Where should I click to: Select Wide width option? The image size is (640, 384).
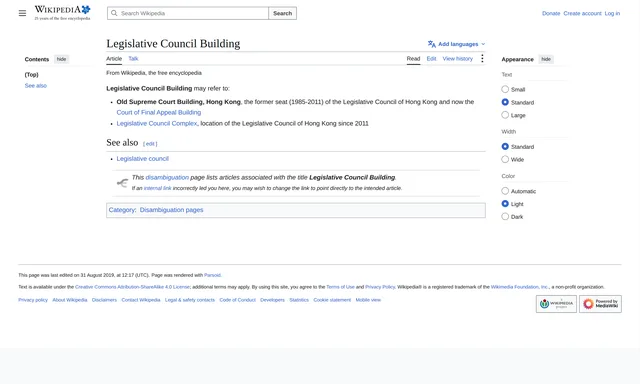pos(505,159)
